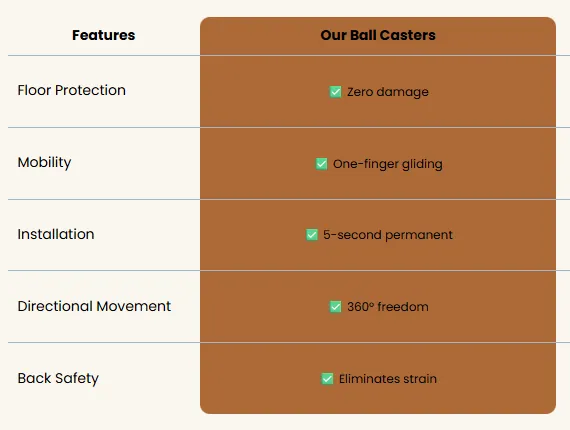Click the 5-second permanent text
Viewport: 570px width, 430px height.
(x=388, y=235)
